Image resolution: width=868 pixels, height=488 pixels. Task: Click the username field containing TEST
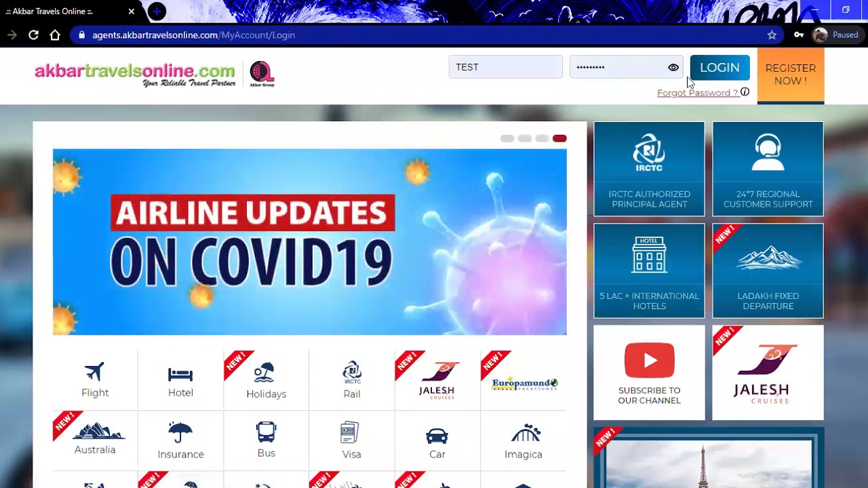tap(505, 67)
